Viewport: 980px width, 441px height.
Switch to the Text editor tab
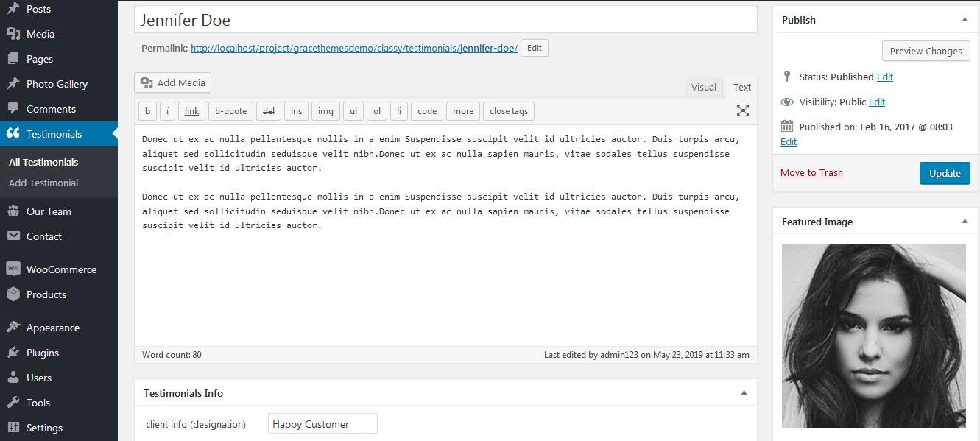tap(742, 87)
